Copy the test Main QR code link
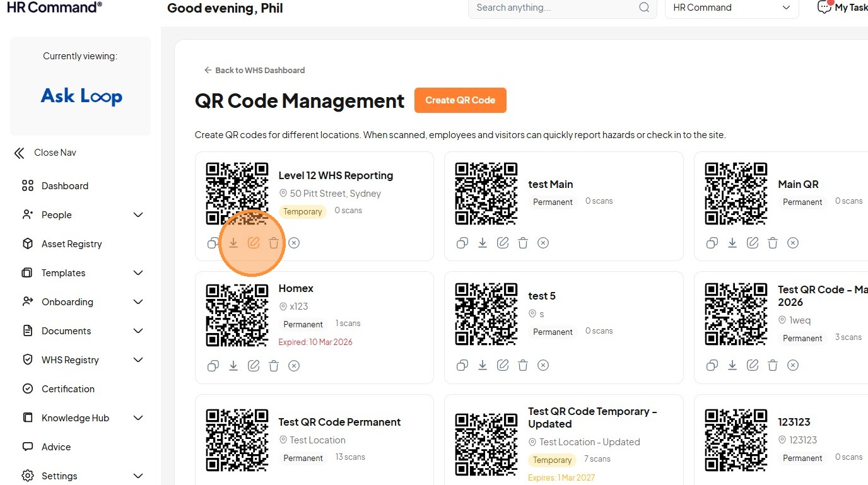Viewport: 868px width, 485px height. 462,243
